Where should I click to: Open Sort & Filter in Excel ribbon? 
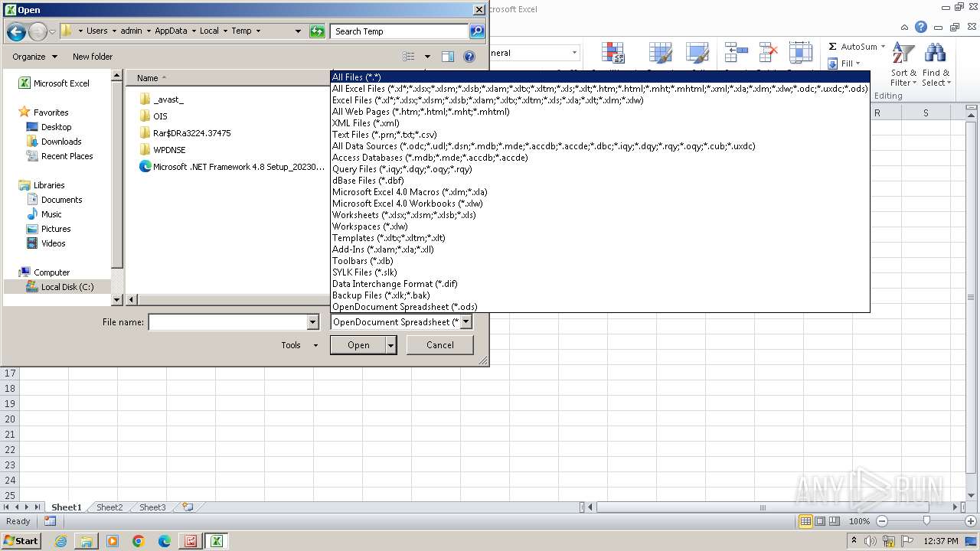click(903, 65)
